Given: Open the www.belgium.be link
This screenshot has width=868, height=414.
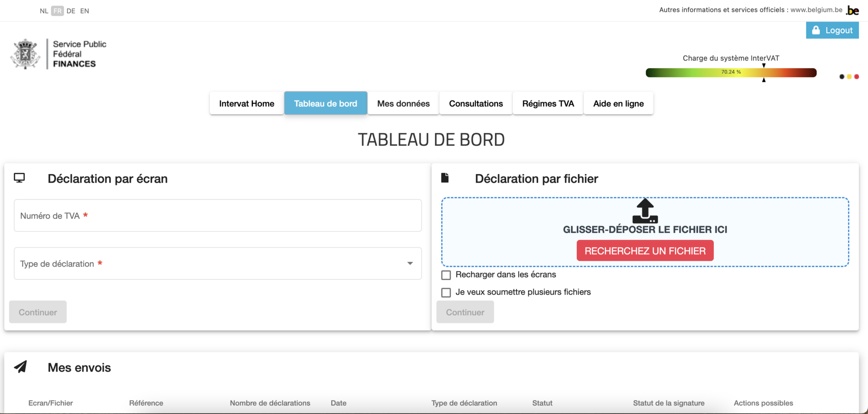Looking at the screenshot, I should [x=816, y=10].
